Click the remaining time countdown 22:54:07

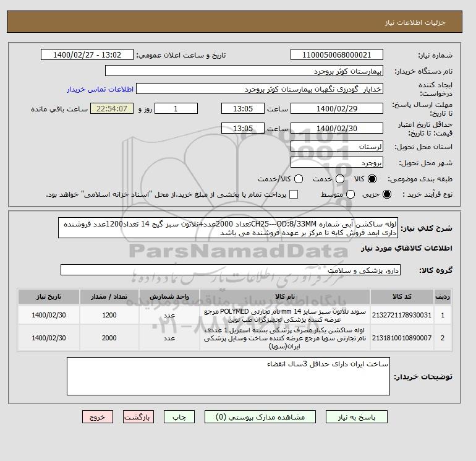point(112,108)
